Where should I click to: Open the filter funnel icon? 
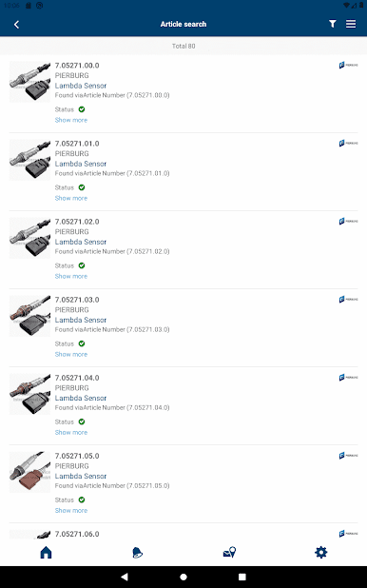tap(332, 24)
